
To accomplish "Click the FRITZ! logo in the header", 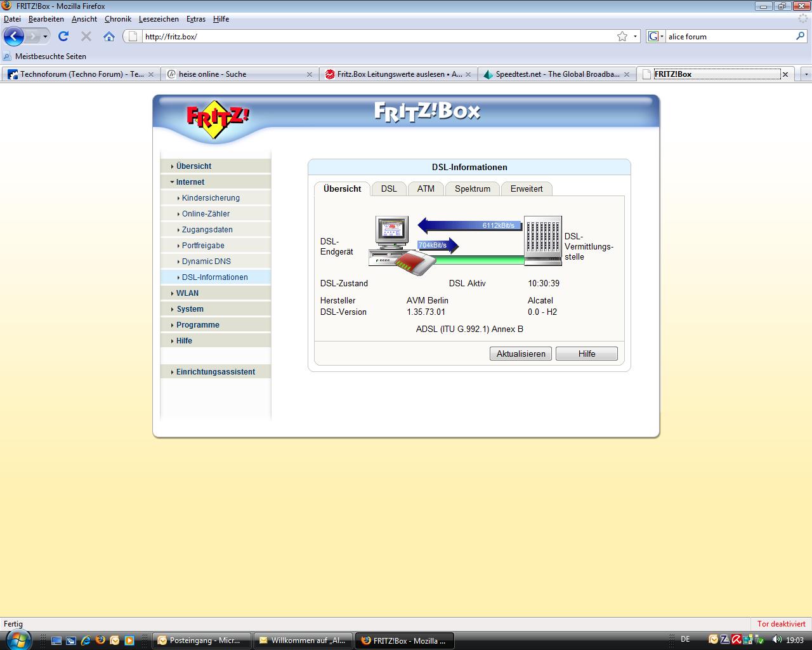I will pos(218,119).
